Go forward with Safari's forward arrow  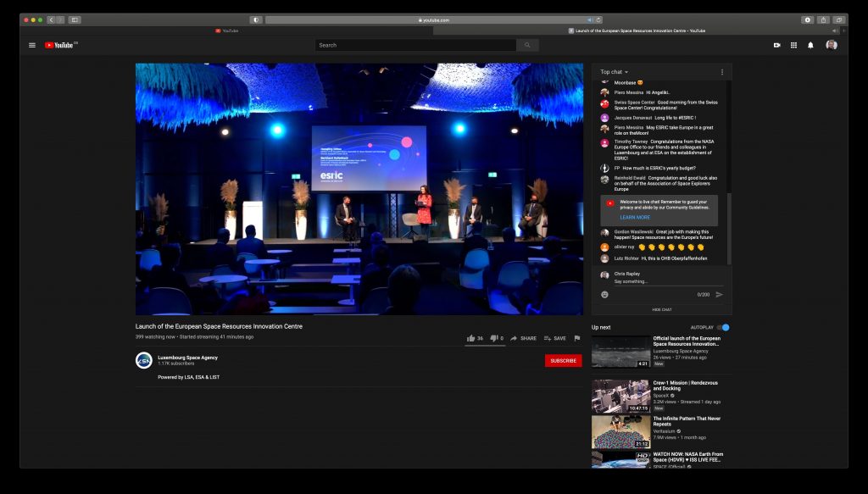coord(60,20)
